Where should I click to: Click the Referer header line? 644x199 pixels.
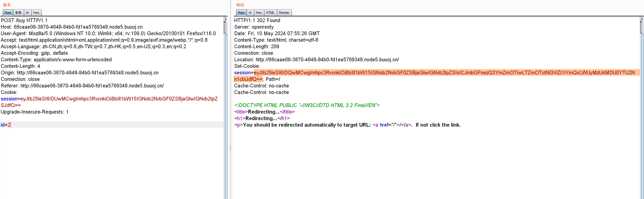[x=82, y=86]
